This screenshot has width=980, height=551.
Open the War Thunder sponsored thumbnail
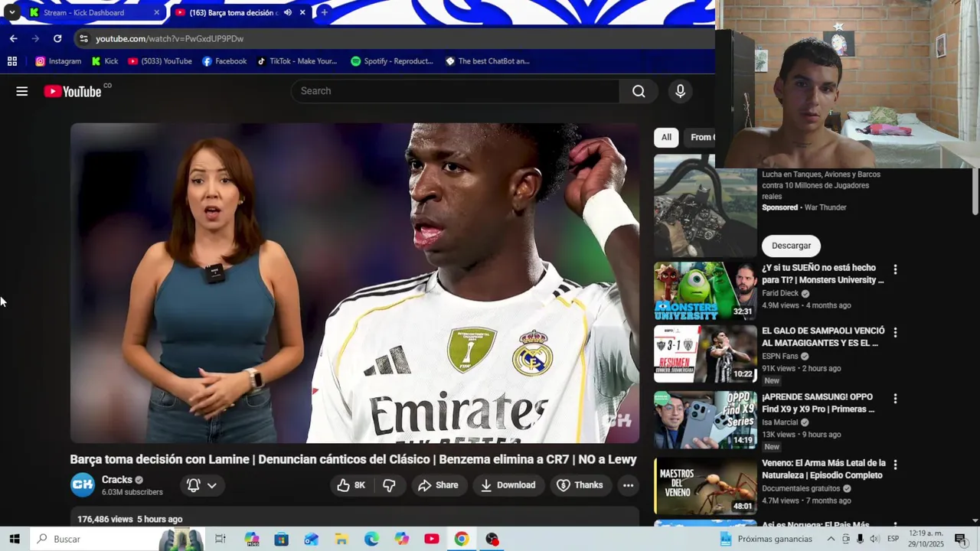(705, 206)
